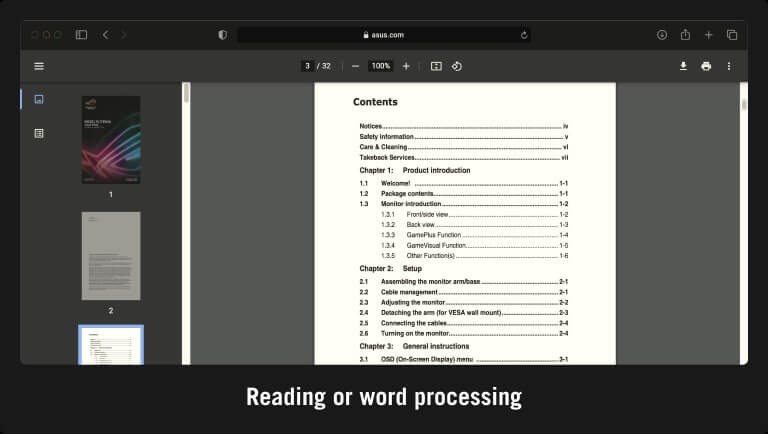This screenshot has height=434, width=768.
Task: Switch to document outline view in sidebar
Action: [39, 133]
